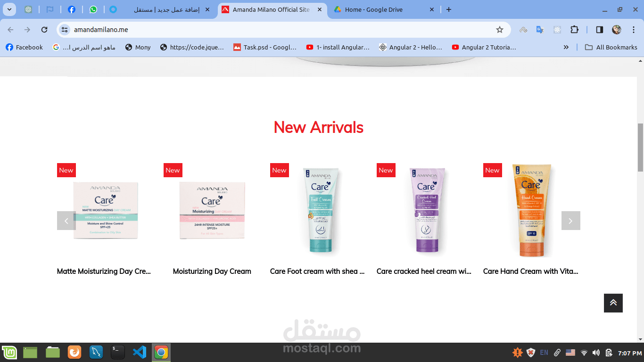Viewport: 644px width, 362px height.
Task: Open the Care cracked heel cream title
Action: pyautogui.click(x=424, y=271)
